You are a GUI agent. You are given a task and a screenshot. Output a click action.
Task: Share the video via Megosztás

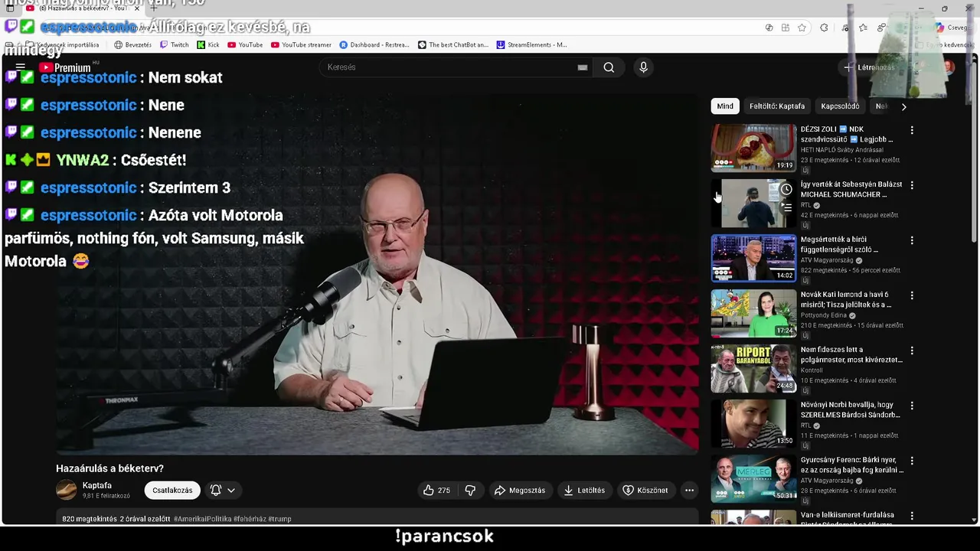coord(520,491)
